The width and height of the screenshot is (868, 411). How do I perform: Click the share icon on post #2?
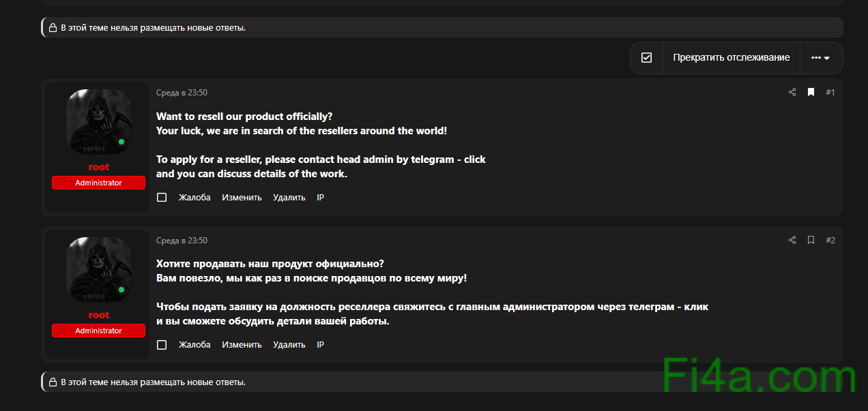[x=792, y=241]
